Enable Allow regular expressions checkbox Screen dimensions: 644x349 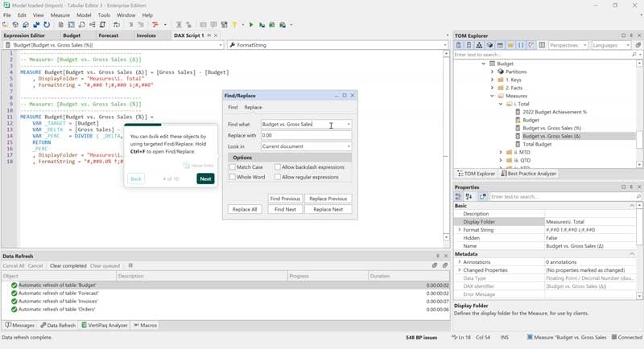[278, 177]
